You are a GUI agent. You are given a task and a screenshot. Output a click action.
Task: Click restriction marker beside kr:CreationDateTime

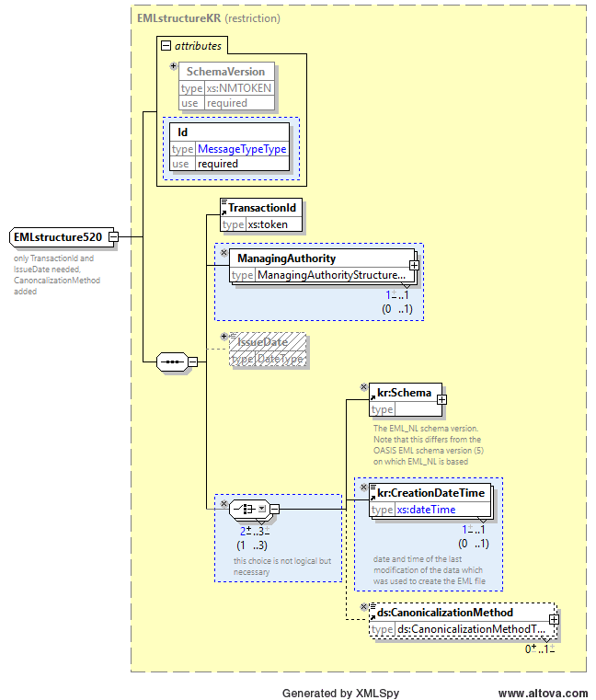pyautogui.click(x=364, y=487)
